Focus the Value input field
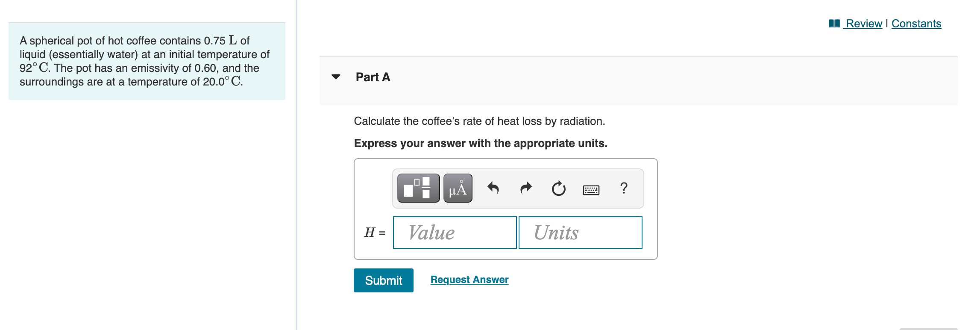Viewport: 980px width, 330px height. click(x=455, y=233)
